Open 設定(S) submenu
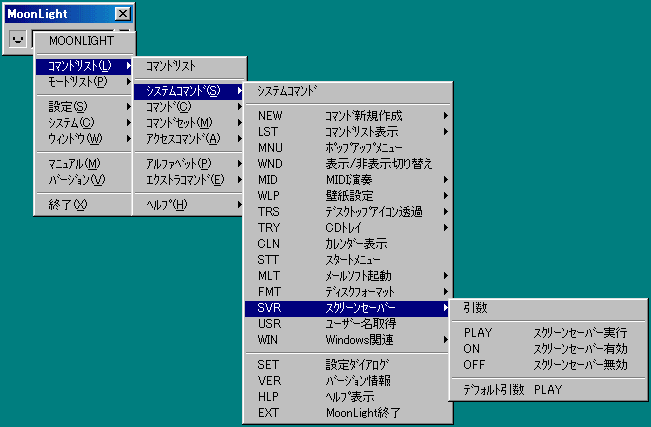 point(83,107)
